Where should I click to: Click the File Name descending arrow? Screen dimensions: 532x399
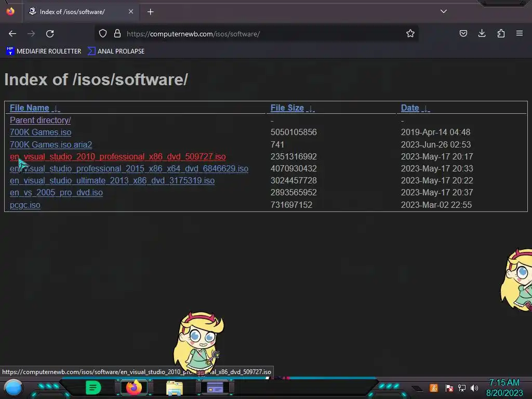[x=56, y=109]
